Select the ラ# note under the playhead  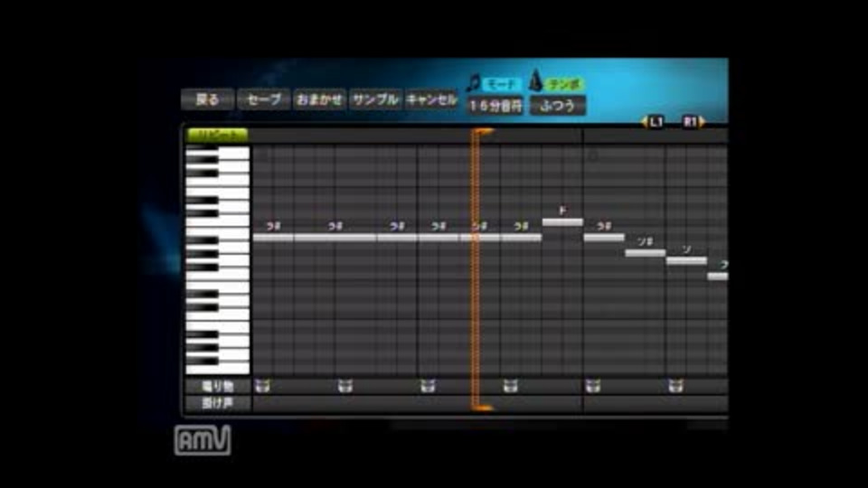(x=480, y=238)
